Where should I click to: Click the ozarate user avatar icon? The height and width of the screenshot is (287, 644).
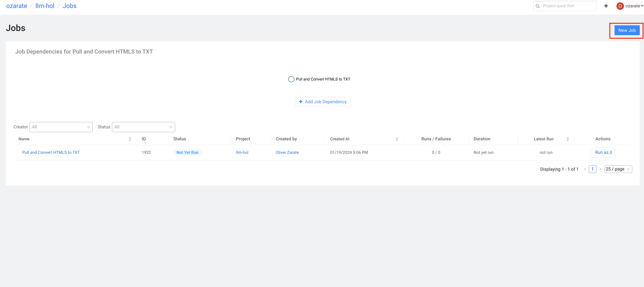pos(620,6)
